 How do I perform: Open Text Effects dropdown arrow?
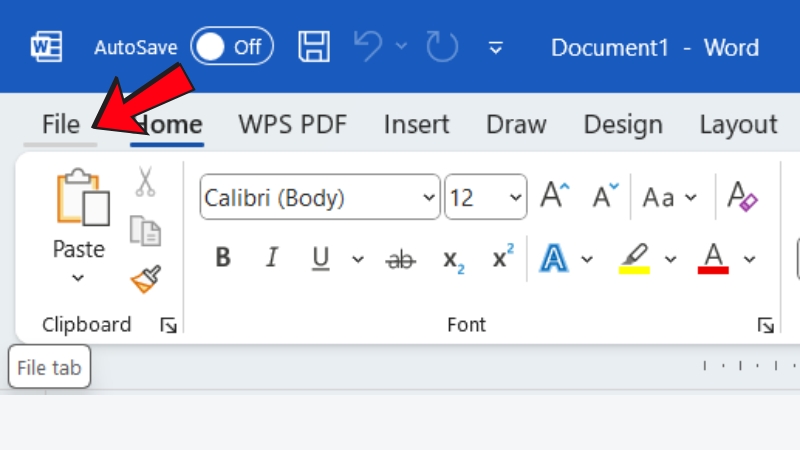tap(587, 259)
